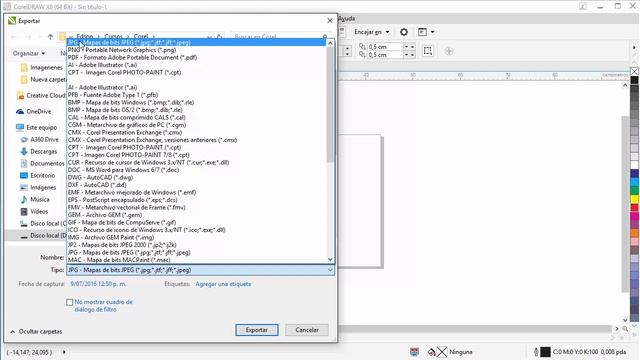The image size is (640, 360).
Task: Click the capture date value
Action: 98,284
